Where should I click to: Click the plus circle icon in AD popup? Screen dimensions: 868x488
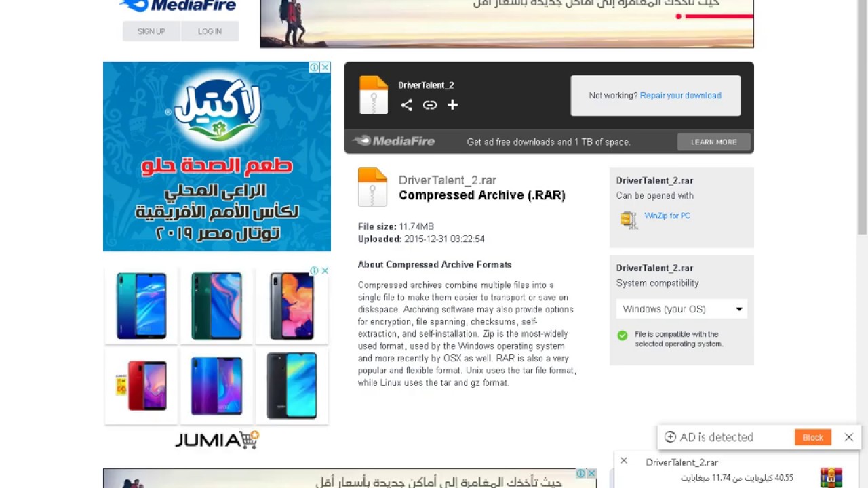[x=670, y=437]
